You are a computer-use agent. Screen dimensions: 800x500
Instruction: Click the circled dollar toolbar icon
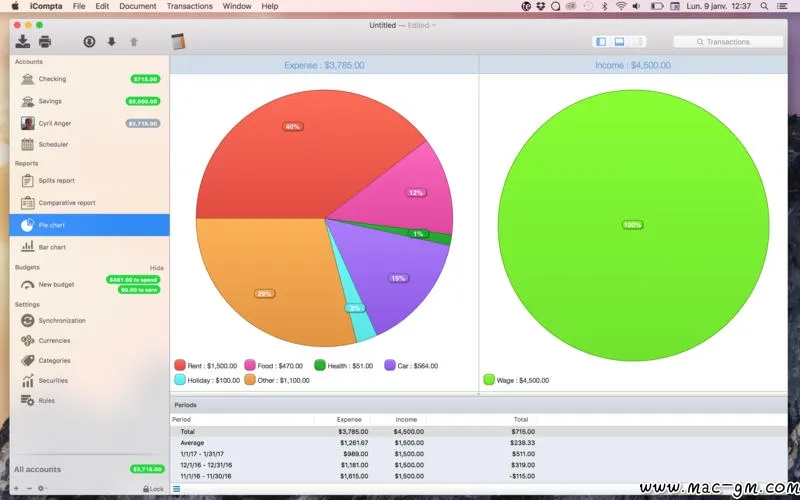pyautogui.click(x=89, y=42)
